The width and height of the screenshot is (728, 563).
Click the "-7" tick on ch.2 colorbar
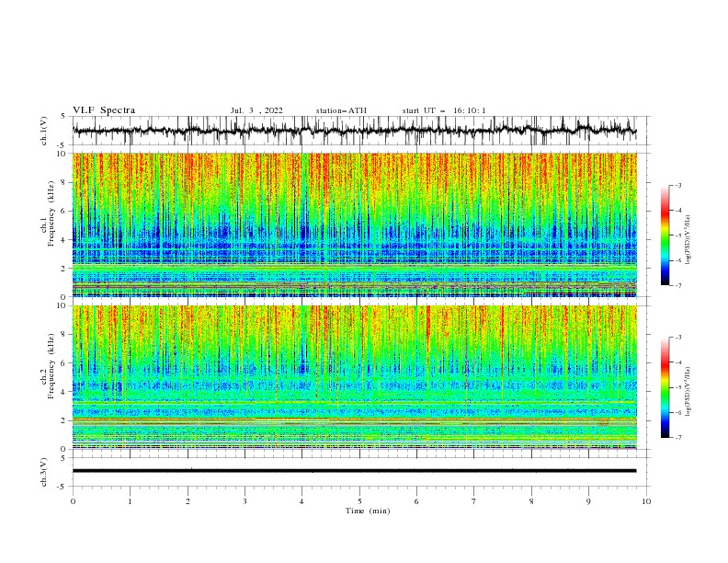[x=678, y=438]
